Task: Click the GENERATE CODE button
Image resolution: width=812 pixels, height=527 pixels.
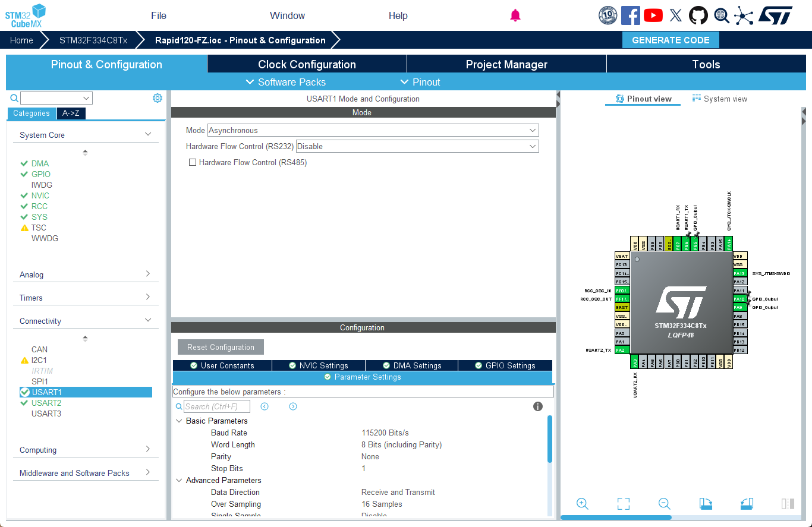Action: (671, 40)
